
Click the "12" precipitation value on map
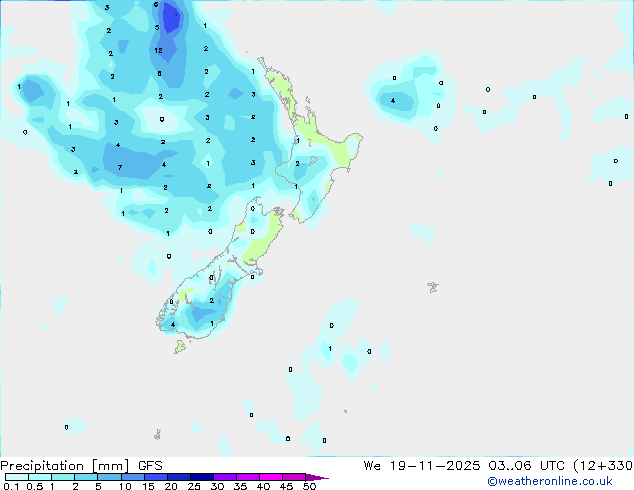coord(158,51)
